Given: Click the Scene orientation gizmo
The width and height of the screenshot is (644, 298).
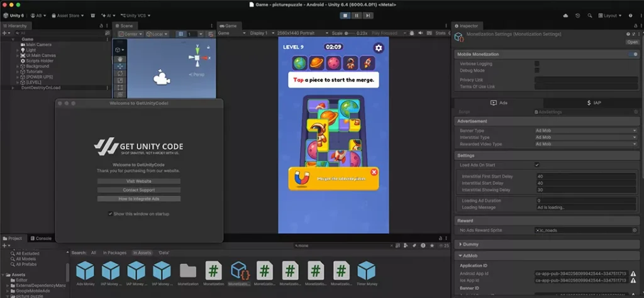Looking at the screenshot, I should (x=197, y=57).
